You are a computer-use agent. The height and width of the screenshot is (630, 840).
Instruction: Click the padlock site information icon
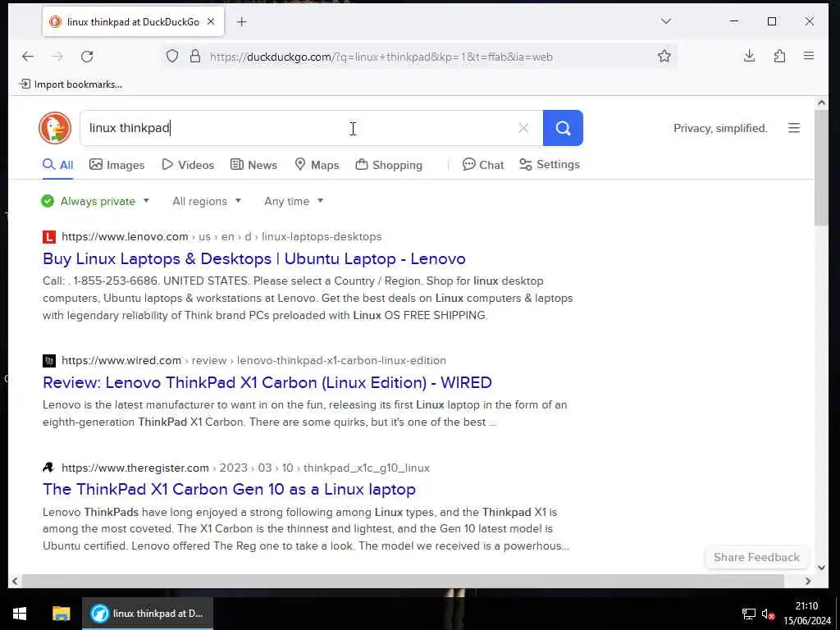pyautogui.click(x=195, y=57)
